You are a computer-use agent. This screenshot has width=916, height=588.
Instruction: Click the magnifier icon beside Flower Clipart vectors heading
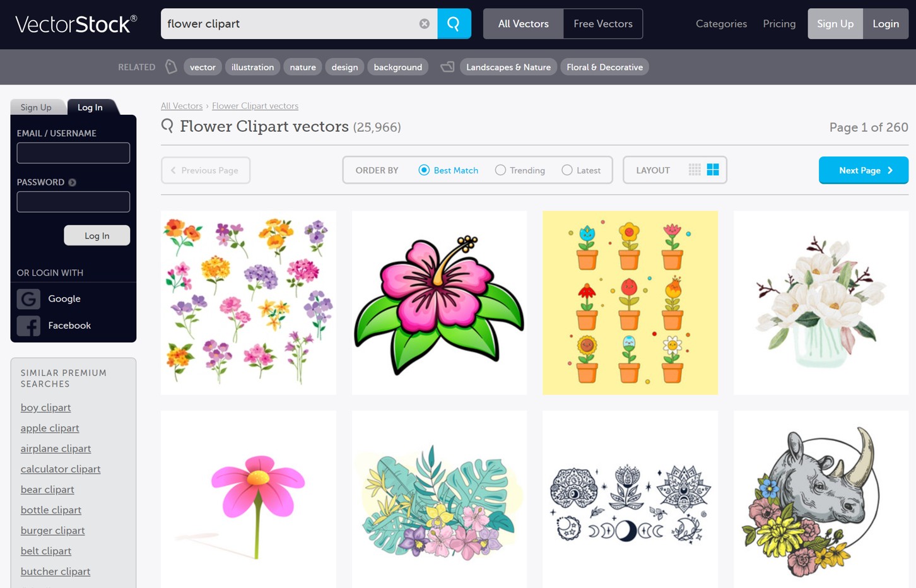tap(167, 126)
